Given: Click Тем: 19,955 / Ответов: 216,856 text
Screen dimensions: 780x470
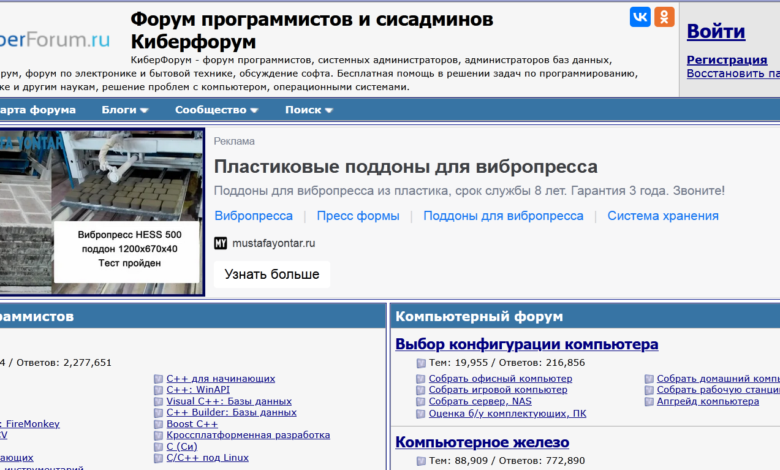Looking at the screenshot, I should point(507,363).
